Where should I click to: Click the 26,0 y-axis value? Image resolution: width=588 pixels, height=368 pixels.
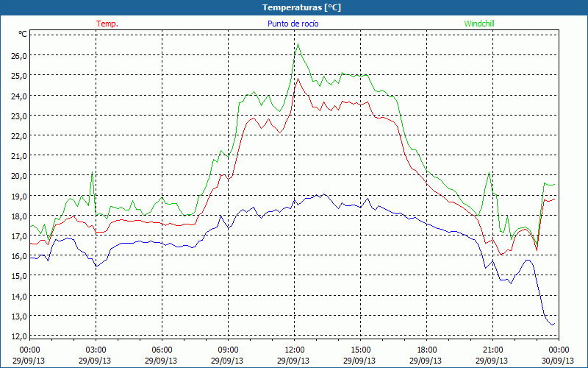tap(19, 56)
